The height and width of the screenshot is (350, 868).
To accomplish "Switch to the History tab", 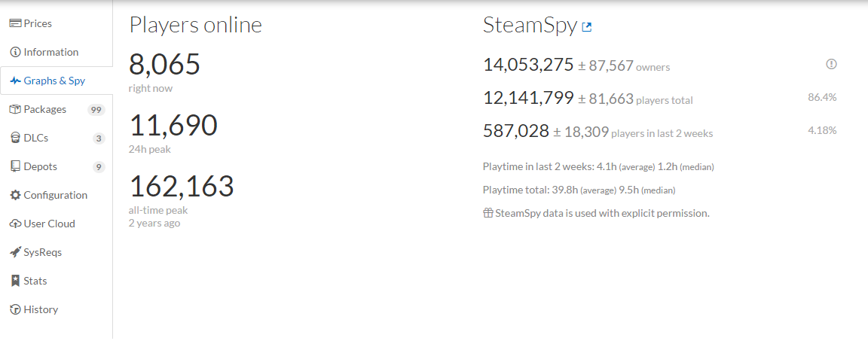I will [40, 309].
